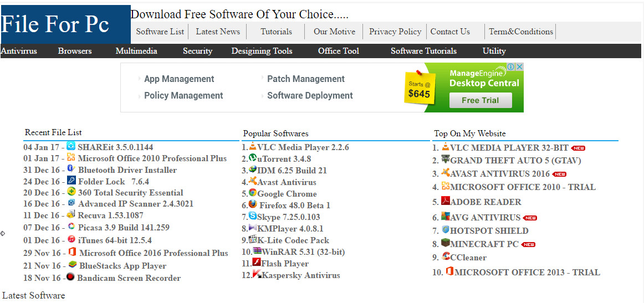The image size is (644, 303).
Task: Click the iTunes music note icon
Action: click(x=71, y=239)
